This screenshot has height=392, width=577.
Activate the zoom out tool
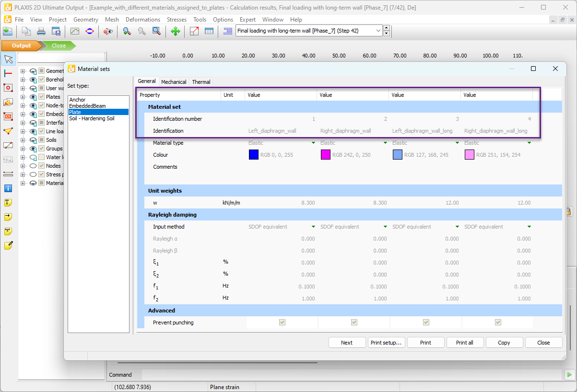tap(142, 31)
